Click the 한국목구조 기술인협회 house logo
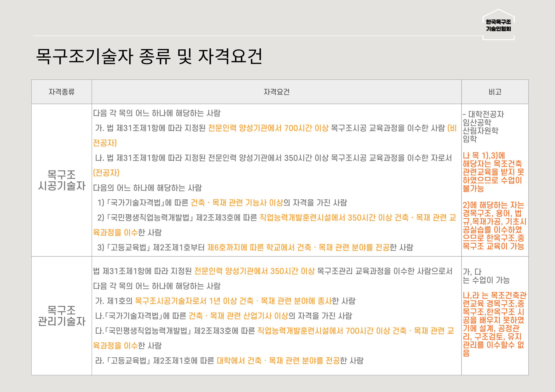 click(499, 25)
